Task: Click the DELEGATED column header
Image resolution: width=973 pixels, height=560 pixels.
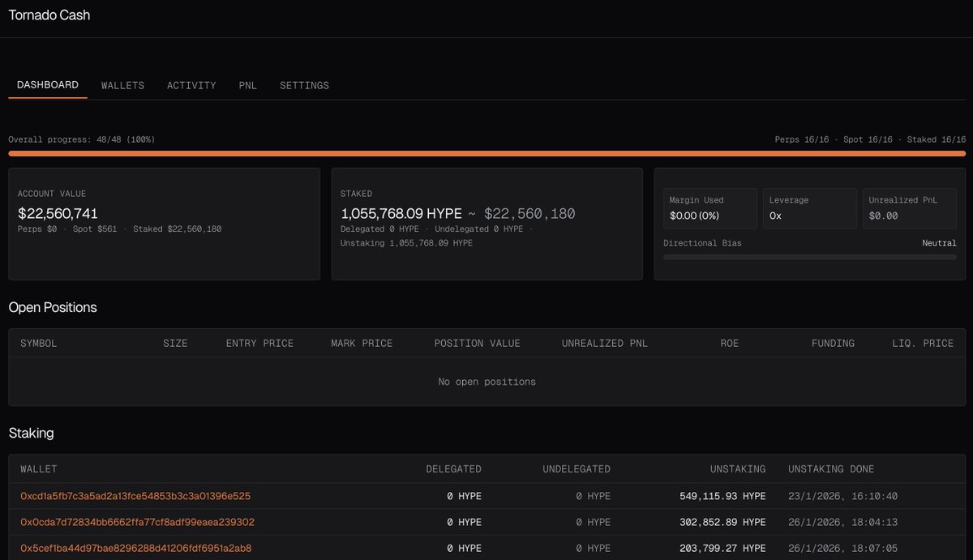Action: point(454,469)
